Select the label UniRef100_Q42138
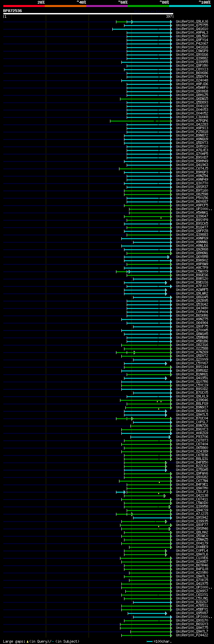Screen dimensions: 214x644 192,495
